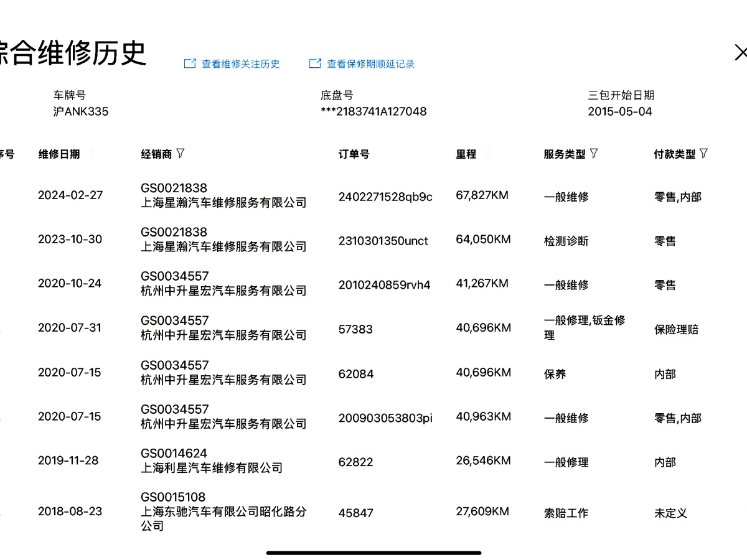The width and height of the screenshot is (747, 560).
Task: Select the mileage value 64,050KM
Action: point(483,240)
